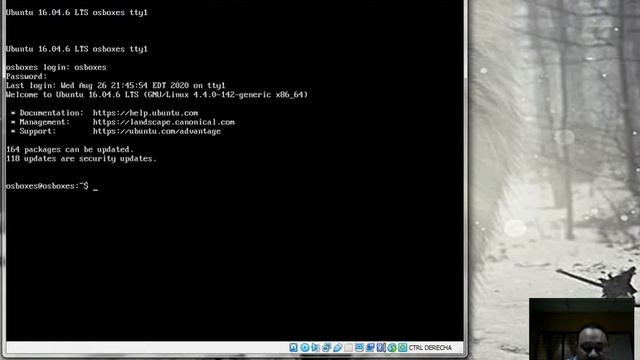
Task: Toggle the mouse integration indicator icon
Action: pos(392,347)
